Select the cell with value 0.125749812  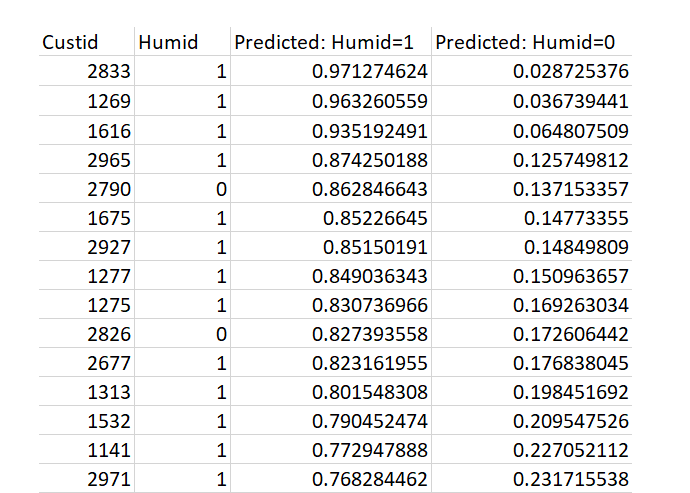(x=532, y=160)
